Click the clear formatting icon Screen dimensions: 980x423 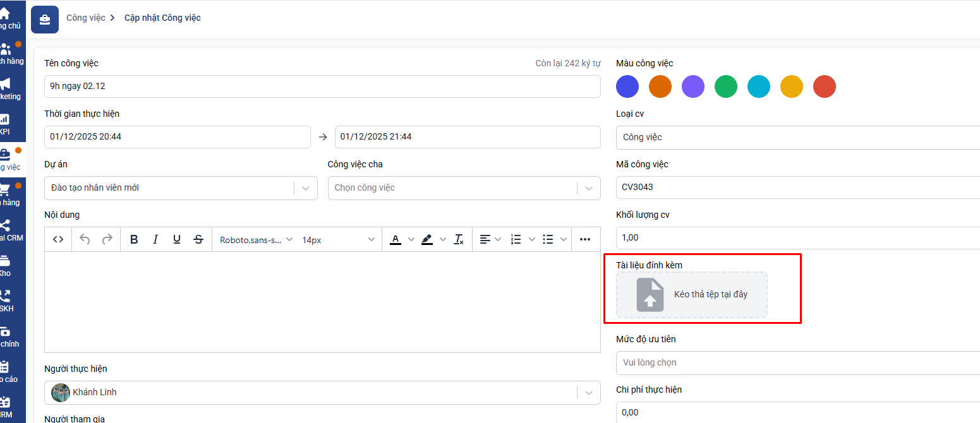click(459, 239)
